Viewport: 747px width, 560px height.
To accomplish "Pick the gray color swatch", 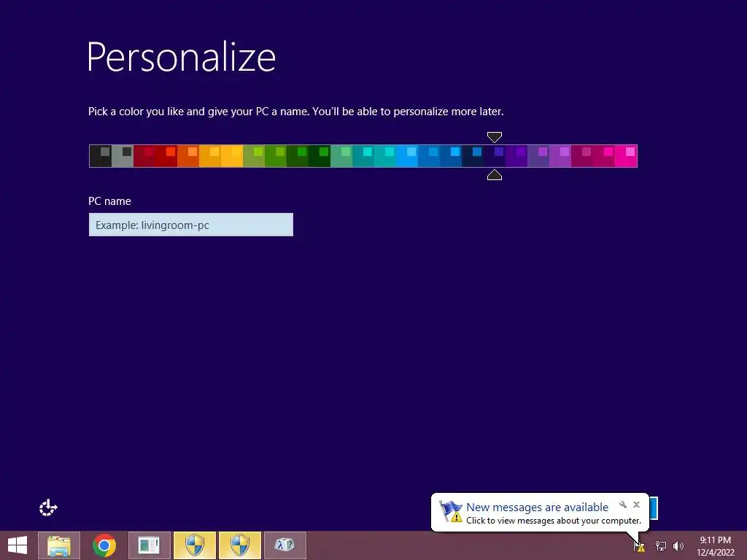I will pos(123,156).
